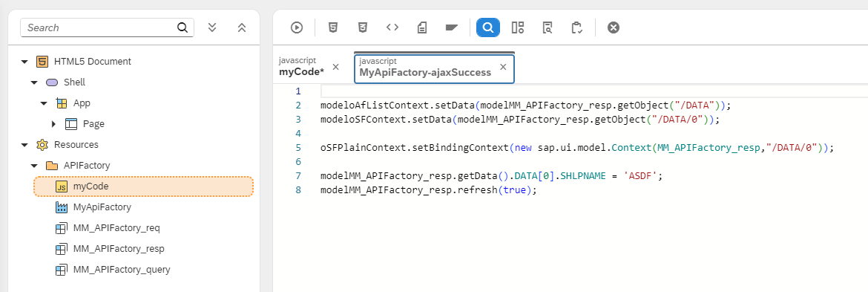Select the App tree item

point(82,103)
